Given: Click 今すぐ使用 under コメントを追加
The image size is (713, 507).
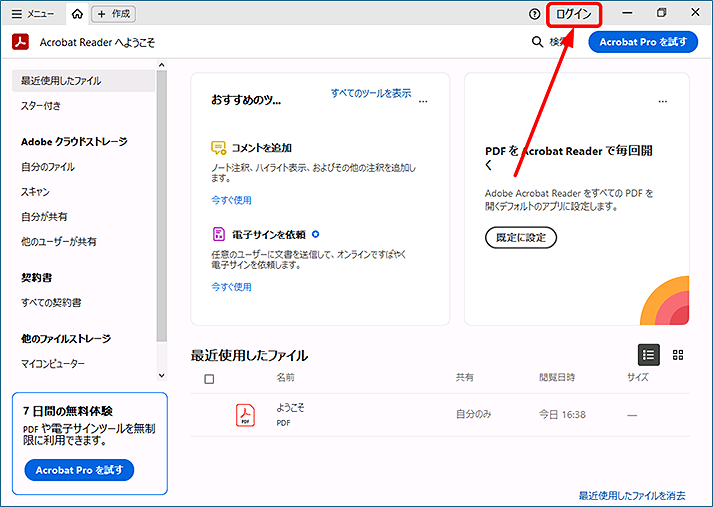Looking at the screenshot, I should (x=231, y=200).
